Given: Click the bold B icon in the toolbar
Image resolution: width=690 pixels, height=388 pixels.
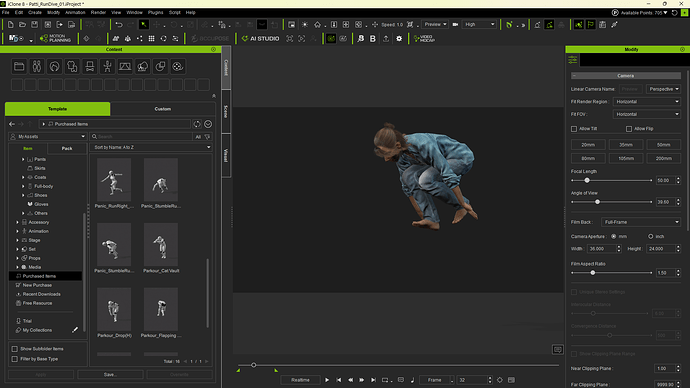Looking at the screenshot, I should 373,39.
